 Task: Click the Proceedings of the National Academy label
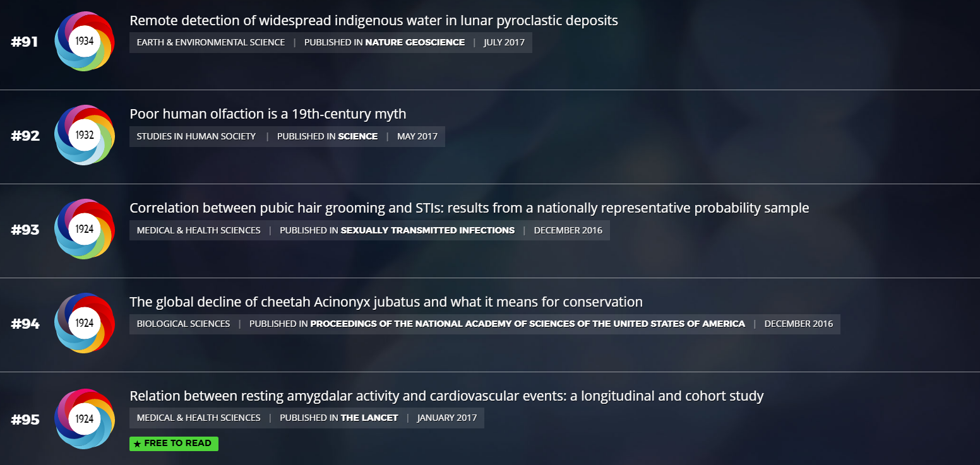click(x=528, y=324)
